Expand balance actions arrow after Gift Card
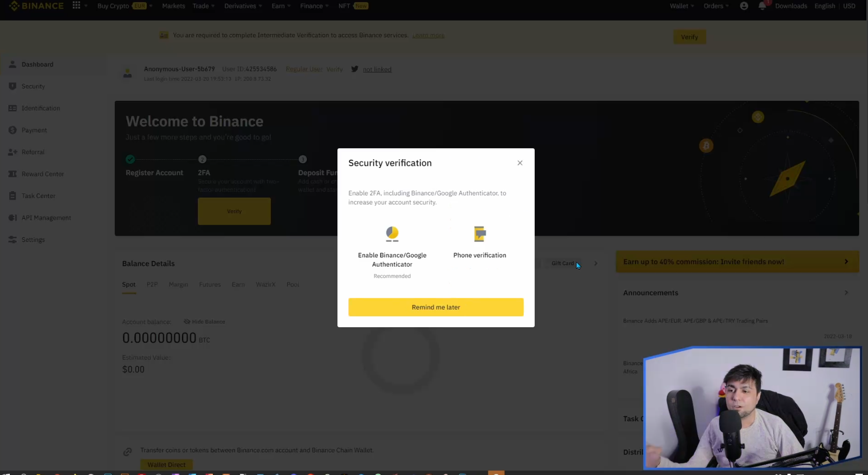 point(596,264)
